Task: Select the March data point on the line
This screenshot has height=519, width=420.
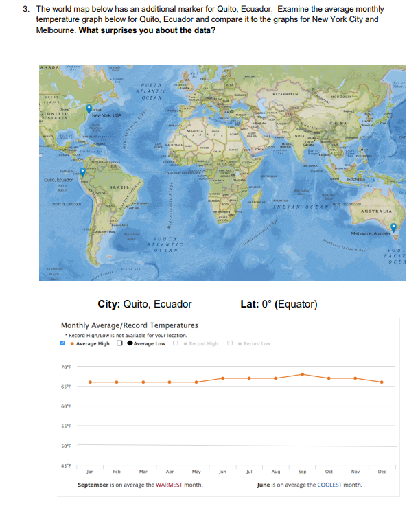Action: point(143,382)
